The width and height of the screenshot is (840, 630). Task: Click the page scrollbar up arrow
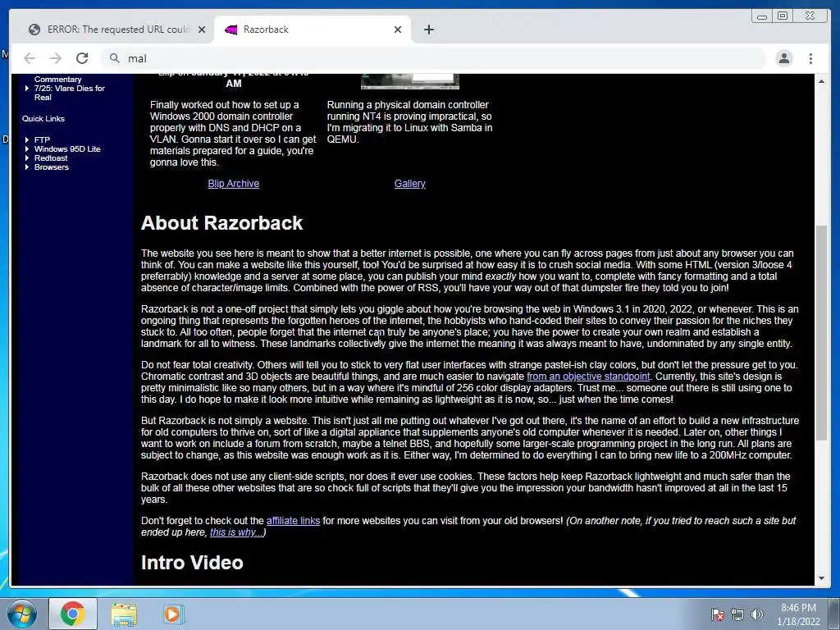pyautogui.click(x=821, y=81)
